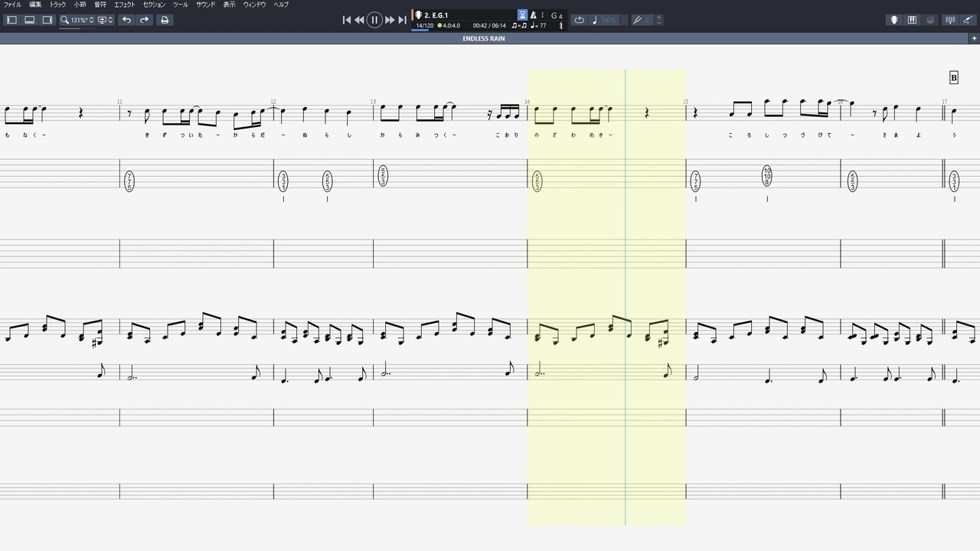Open the metronome options three-dot menu
Viewport: 980px width, 551px height.
click(x=543, y=15)
